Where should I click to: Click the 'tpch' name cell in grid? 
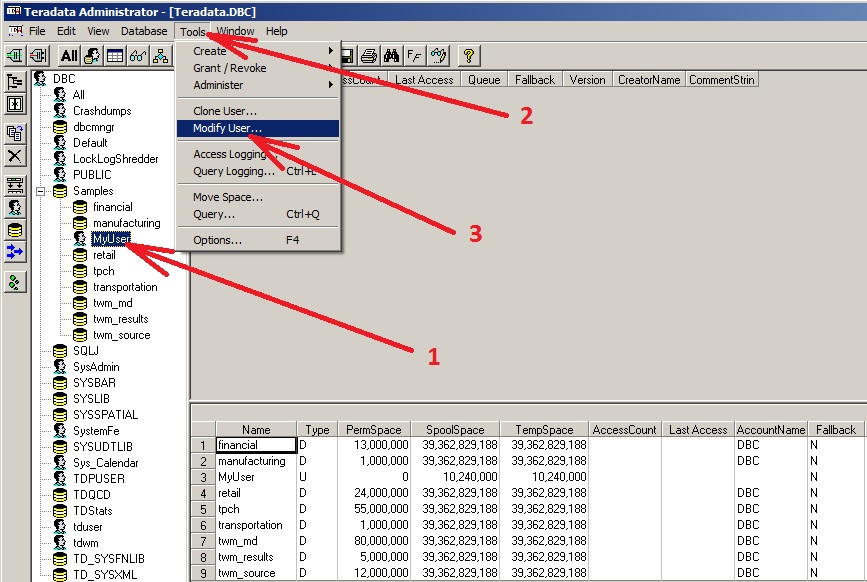click(256, 509)
